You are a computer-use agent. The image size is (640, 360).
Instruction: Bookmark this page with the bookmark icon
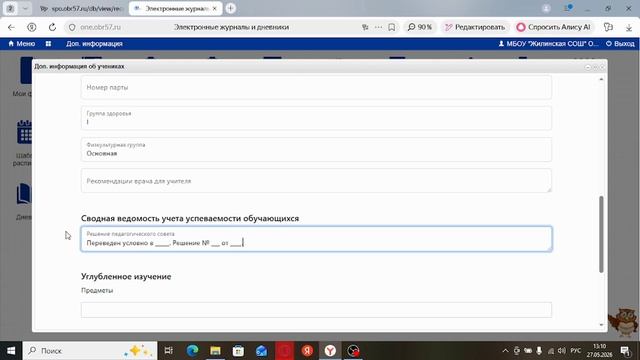pyautogui.click(x=391, y=27)
